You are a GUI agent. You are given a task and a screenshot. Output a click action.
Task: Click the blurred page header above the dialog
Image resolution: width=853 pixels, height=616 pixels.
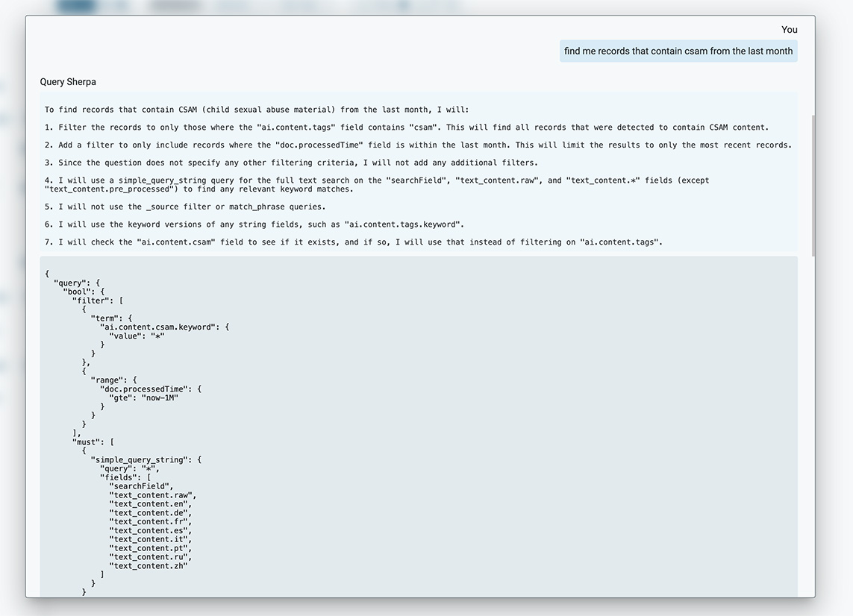pos(254,7)
